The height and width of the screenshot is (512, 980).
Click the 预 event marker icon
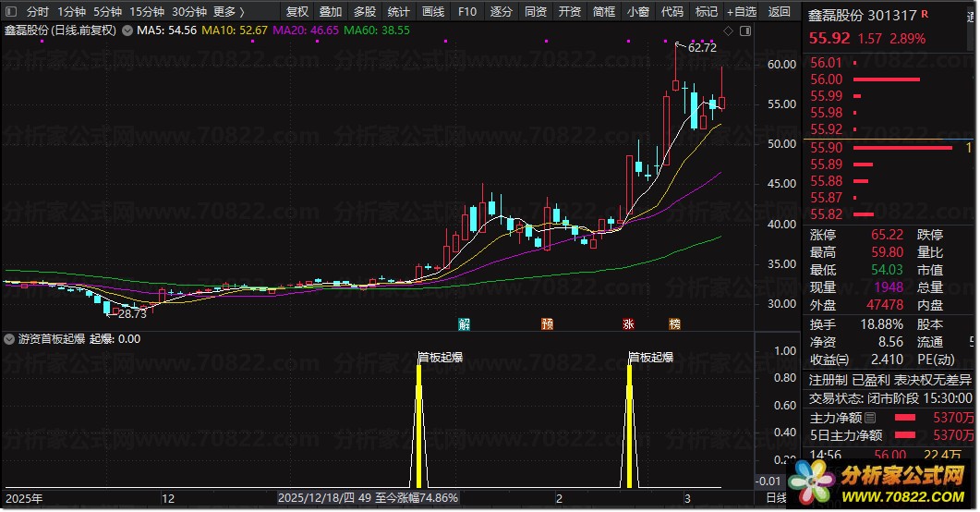pyautogui.click(x=547, y=323)
